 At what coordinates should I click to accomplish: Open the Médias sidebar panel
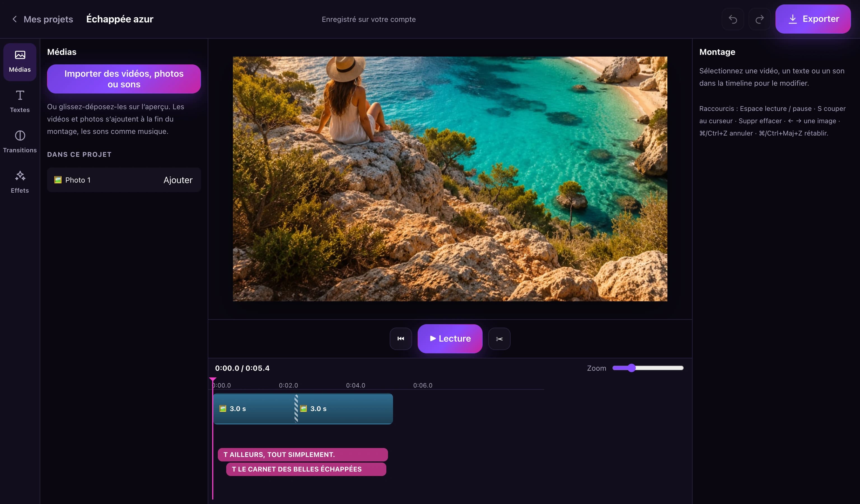point(20,62)
